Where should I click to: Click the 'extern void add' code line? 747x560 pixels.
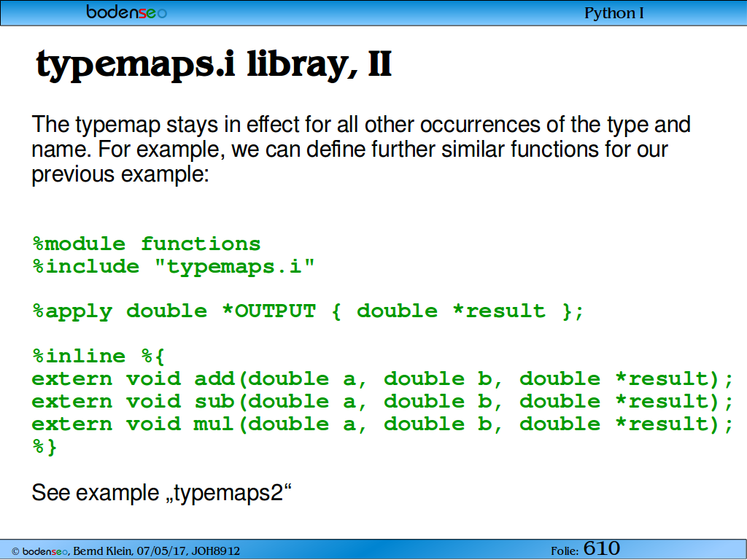(x=382, y=379)
